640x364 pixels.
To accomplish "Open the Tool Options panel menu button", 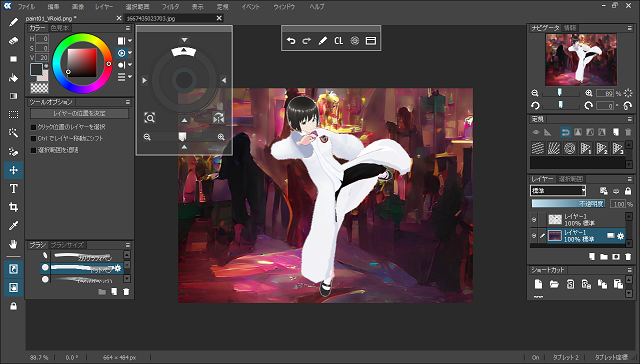I will [x=128, y=102].
